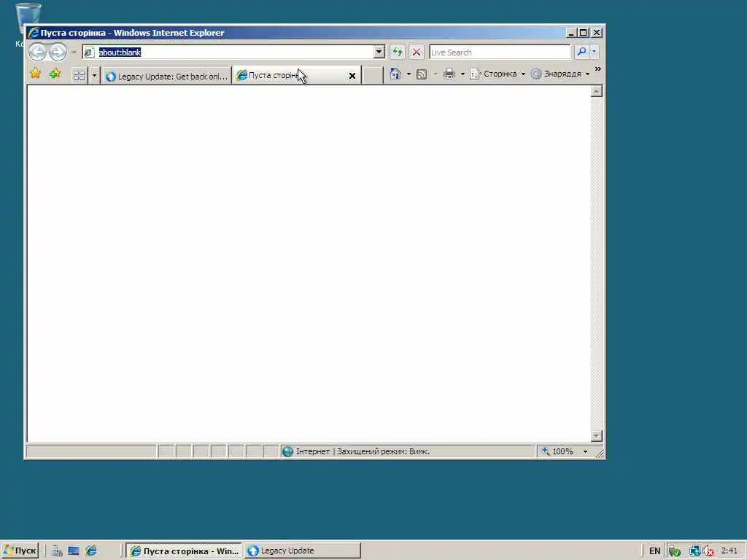
Task: Open the recent pages dropdown beside Forward
Action: pyautogui.click(x=74, y=52)
